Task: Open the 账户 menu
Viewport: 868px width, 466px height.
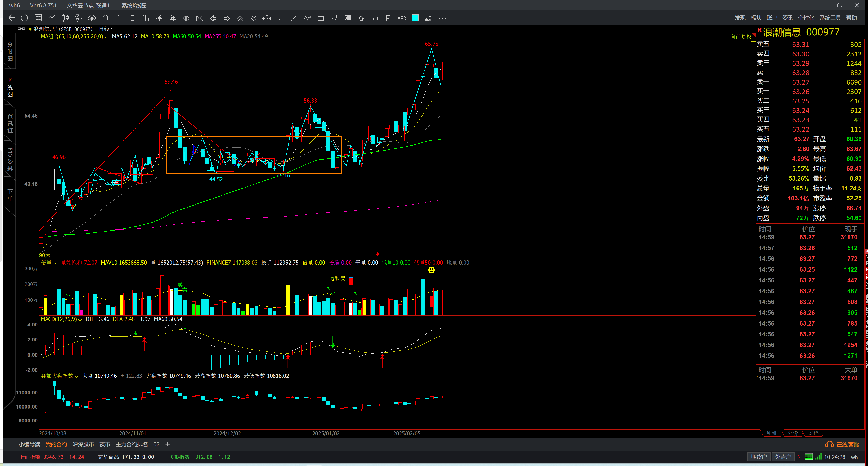Action: coord(772,18)
